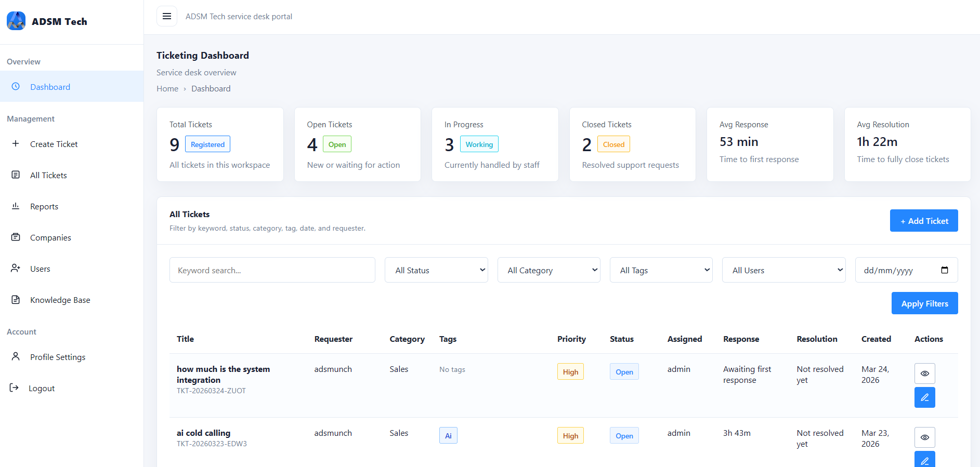Image resolution: width=980 pixels, height=467 pixels.
Task: View the system integration ticket via eye icon
Action: click(924, 373)
